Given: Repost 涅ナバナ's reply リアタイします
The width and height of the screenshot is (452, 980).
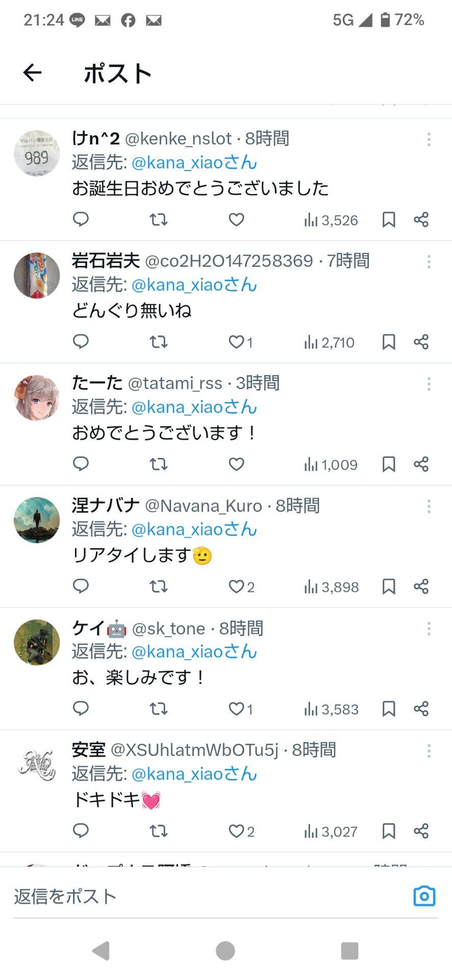Looking at the screenshot, I should click(159, 586).
